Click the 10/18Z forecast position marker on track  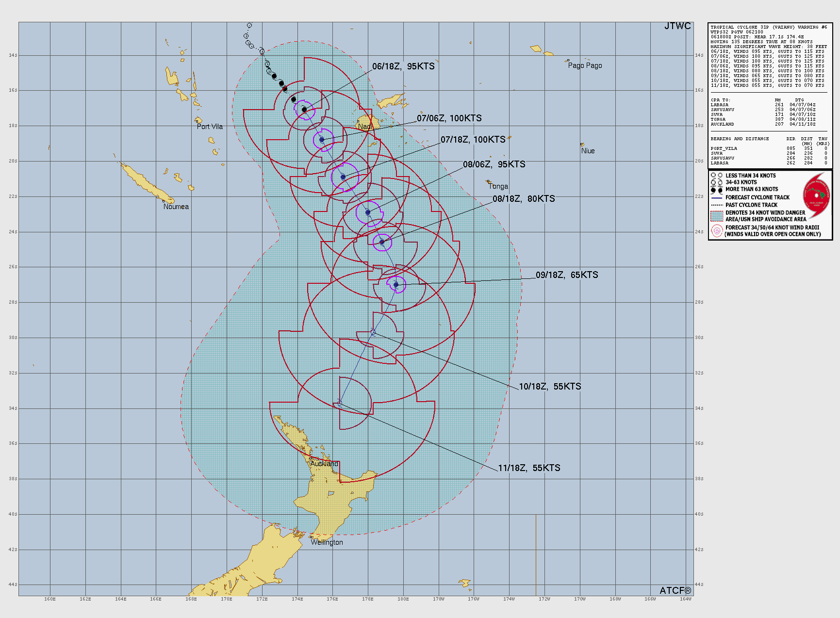[373, 332]
